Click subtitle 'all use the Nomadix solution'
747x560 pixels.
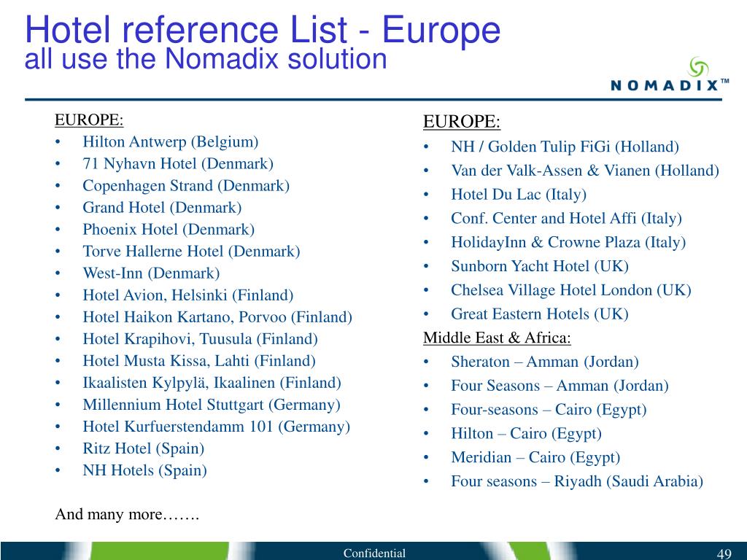(205, 59)
